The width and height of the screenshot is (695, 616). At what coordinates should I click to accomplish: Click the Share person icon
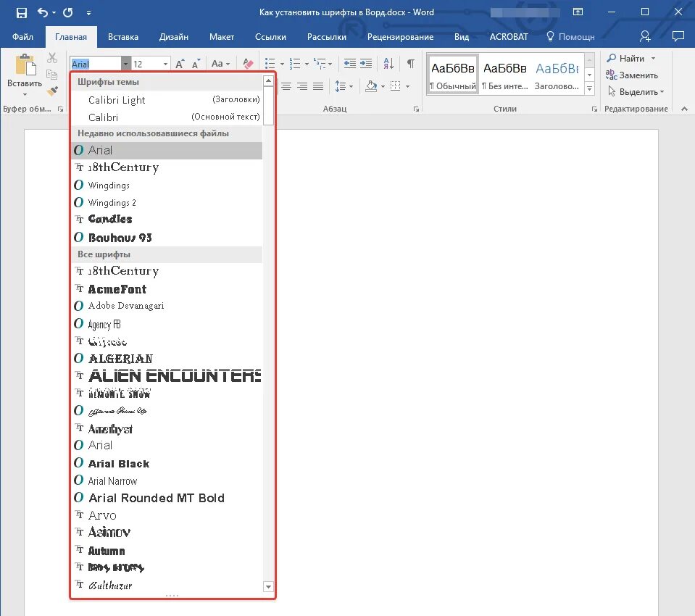645,36
